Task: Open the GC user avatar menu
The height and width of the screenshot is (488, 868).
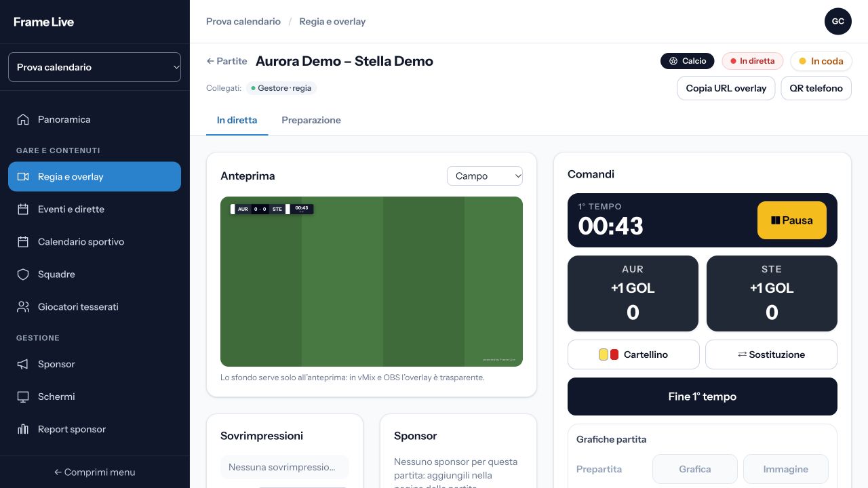Action: (x=838, y=22)
